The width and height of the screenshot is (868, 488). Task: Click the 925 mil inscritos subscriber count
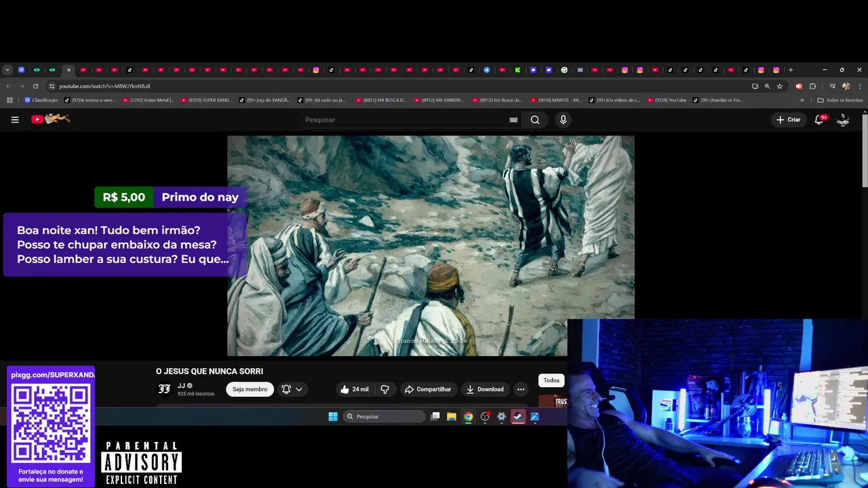(x=196, y=394)
